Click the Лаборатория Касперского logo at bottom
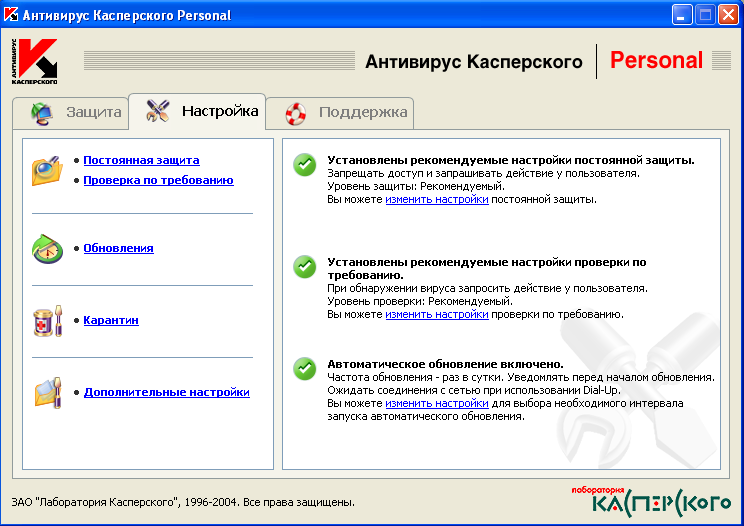 (651, 501)
